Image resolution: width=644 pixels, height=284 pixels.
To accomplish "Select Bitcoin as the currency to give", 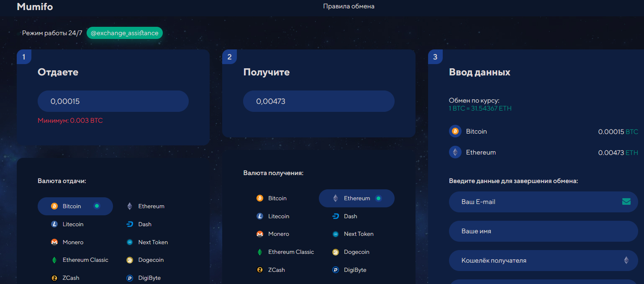I will (x=75, y=206).
